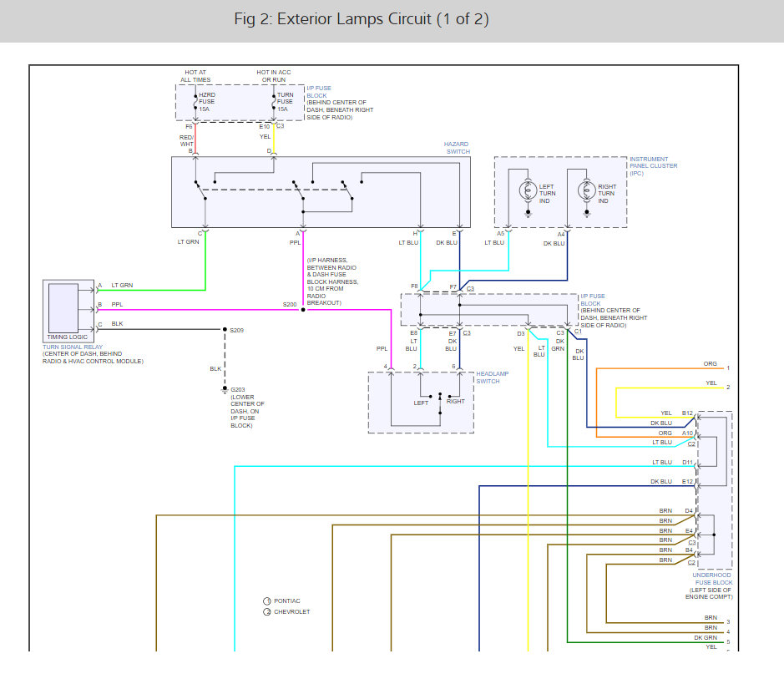This screenshot has width=784, height=674.
Task: Click RIGHT inside the headlamp switch
Action: [456, 401]
